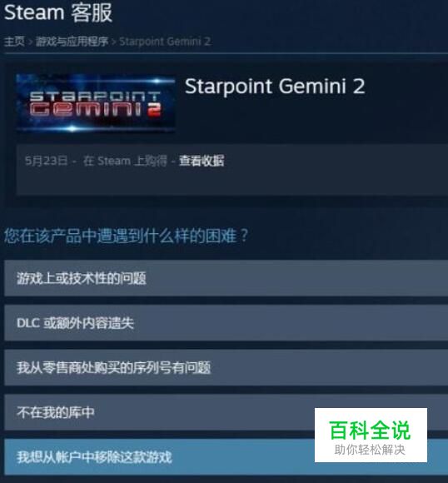448x483 pixels.
Task: Select 我想从帐户中移除这款游戏 option
Action: click(226, 457)
